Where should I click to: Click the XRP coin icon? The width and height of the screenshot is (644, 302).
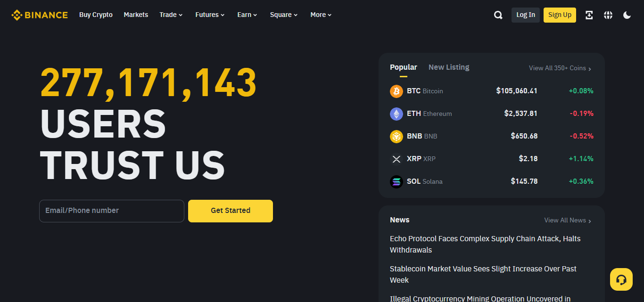click(396, 159)
